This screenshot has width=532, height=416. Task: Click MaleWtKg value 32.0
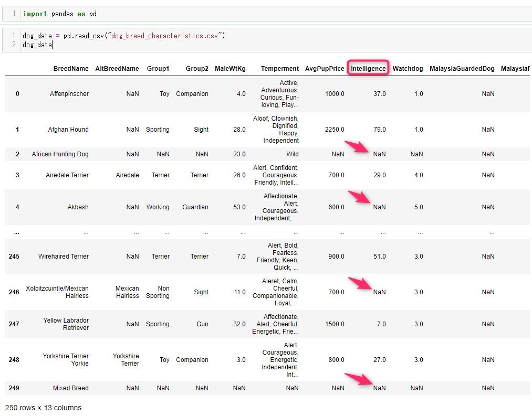pos(239,324)
